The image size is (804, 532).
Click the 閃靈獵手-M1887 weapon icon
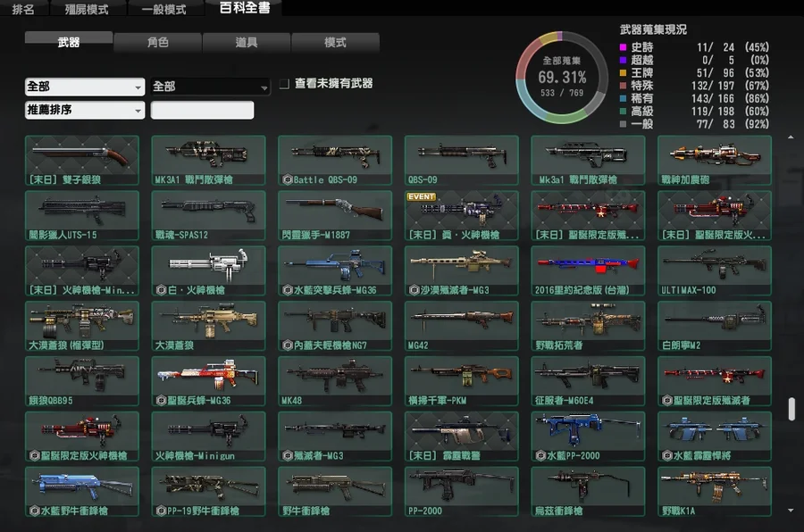pos(334,215)
